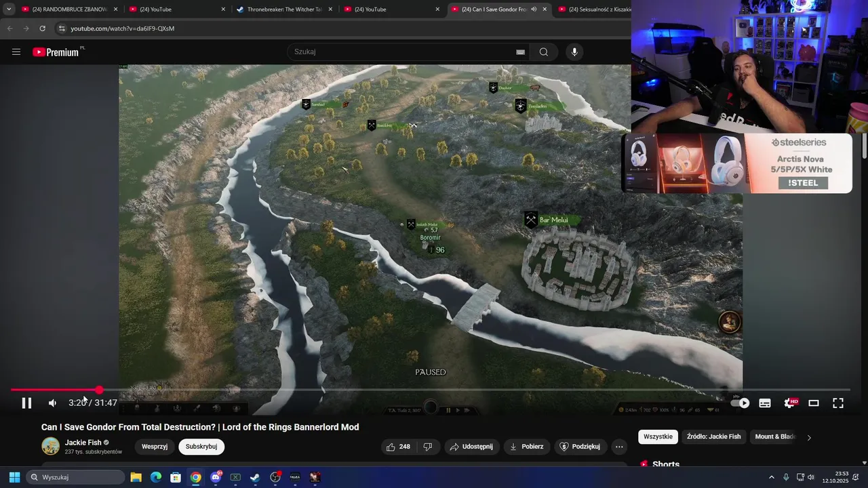The image size is (868, 488).
Task: Open Discord from taskbar
Action: point(216,477)
